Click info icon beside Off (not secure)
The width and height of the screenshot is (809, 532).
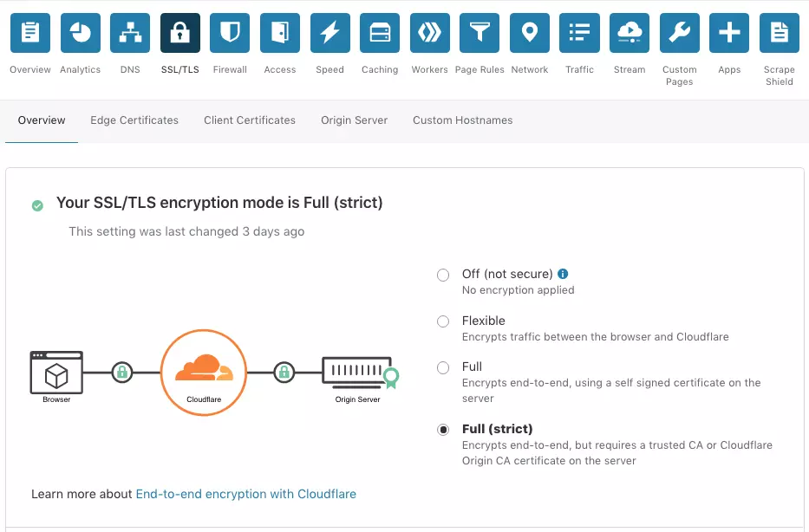pos(563,274)
